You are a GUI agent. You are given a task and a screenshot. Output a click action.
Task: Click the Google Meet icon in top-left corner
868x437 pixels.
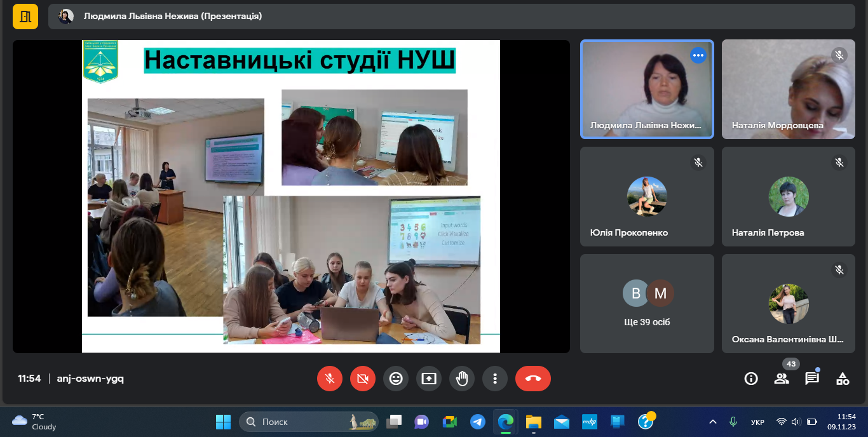25,17
